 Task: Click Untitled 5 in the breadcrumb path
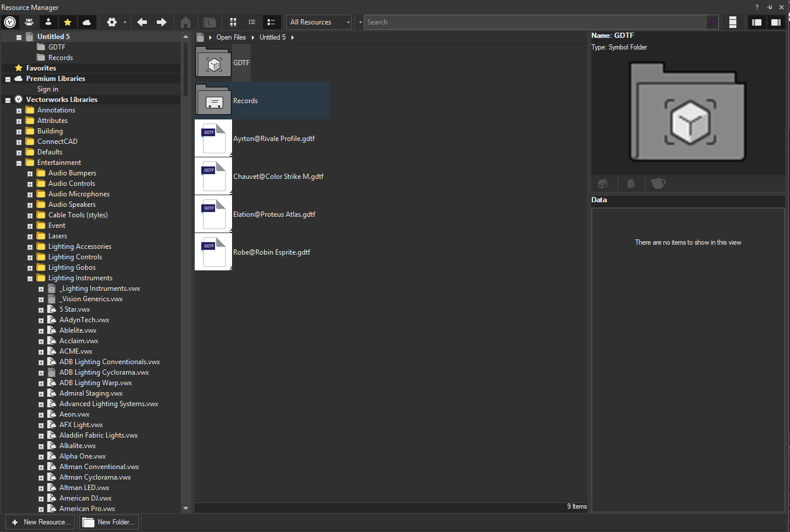click(x=272, y=37)
